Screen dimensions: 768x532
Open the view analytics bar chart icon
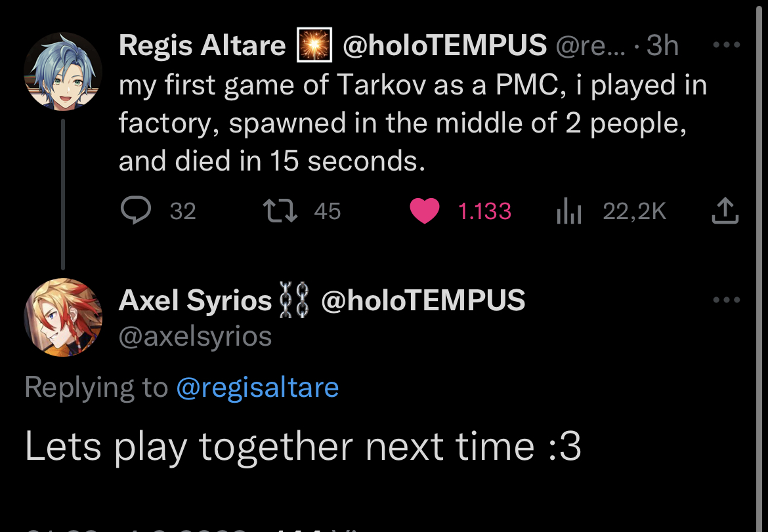pyautogui.click(x=568, y=211)
